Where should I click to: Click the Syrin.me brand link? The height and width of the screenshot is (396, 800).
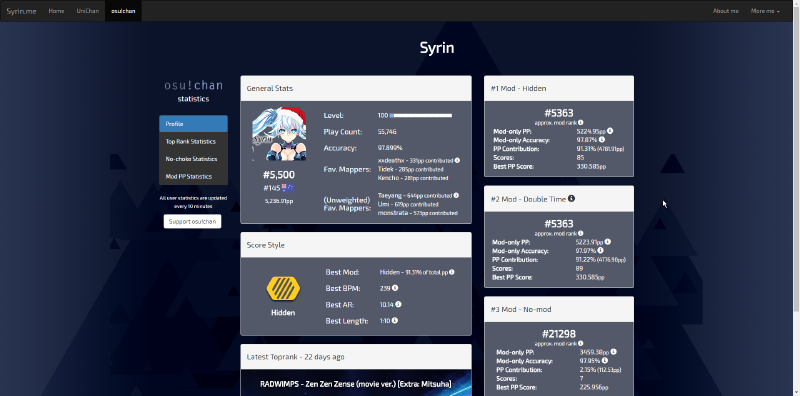tap(21, 11)
